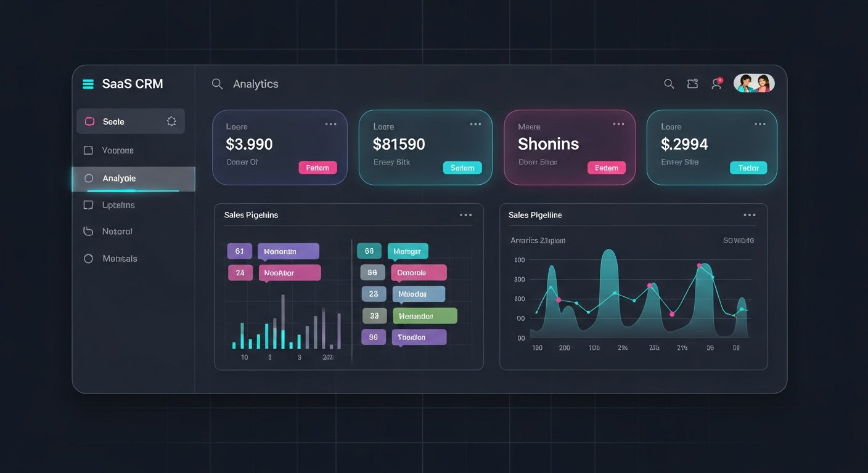Click the hamburger menu icon beside SaaS CRM

click(x=88, y=84)
